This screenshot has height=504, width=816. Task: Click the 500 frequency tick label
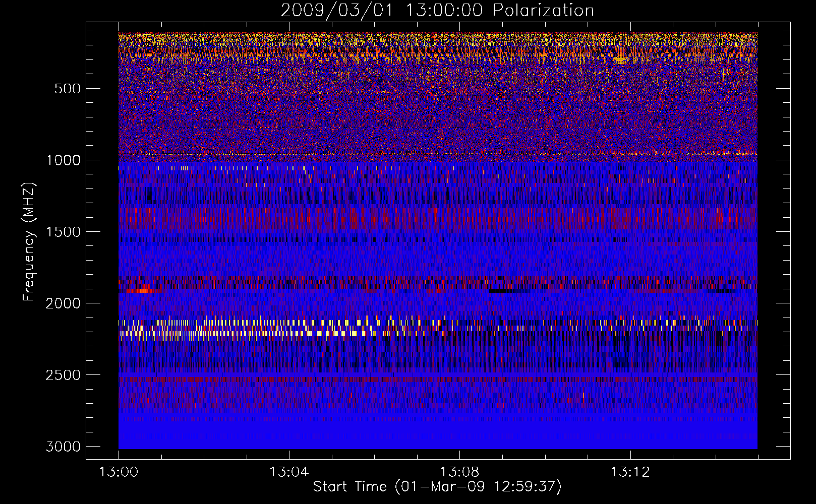pos(67,89)
